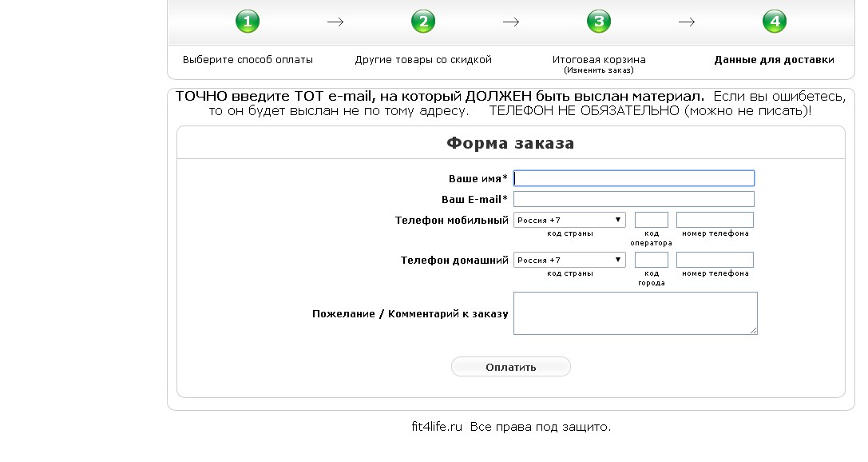Click 'Телефон домашний' label
Viewport: 868px width, 462px height.
pyautogui.click(x=454, y=261)
